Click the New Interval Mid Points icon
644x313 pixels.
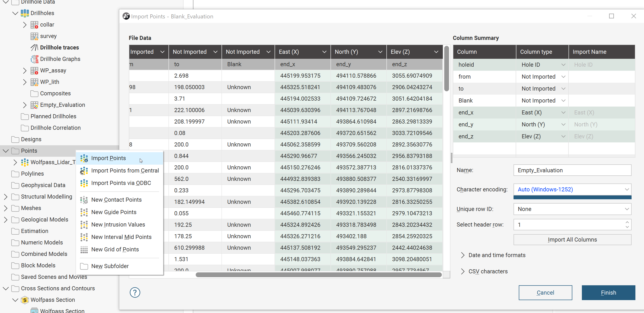[x=84, y=237]
